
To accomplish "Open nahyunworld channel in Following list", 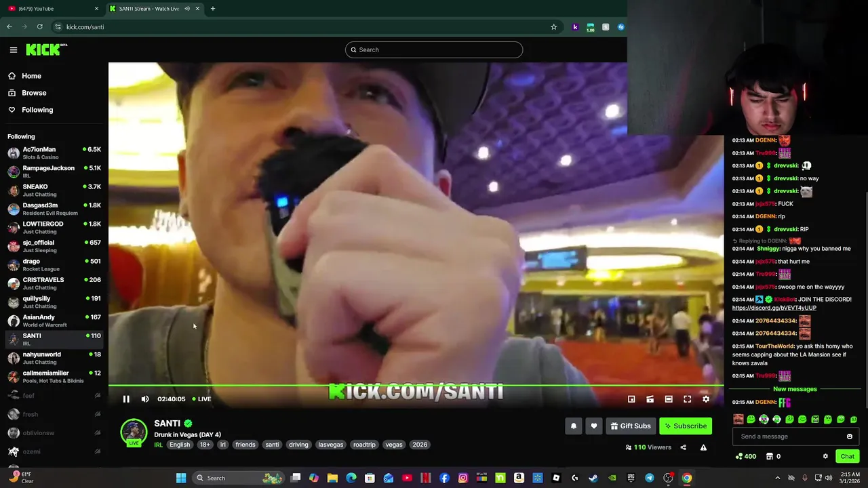I will click(x=54, y=358).
